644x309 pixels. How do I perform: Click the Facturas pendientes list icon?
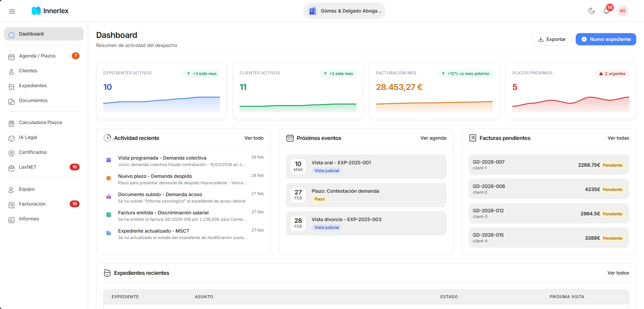473,138
